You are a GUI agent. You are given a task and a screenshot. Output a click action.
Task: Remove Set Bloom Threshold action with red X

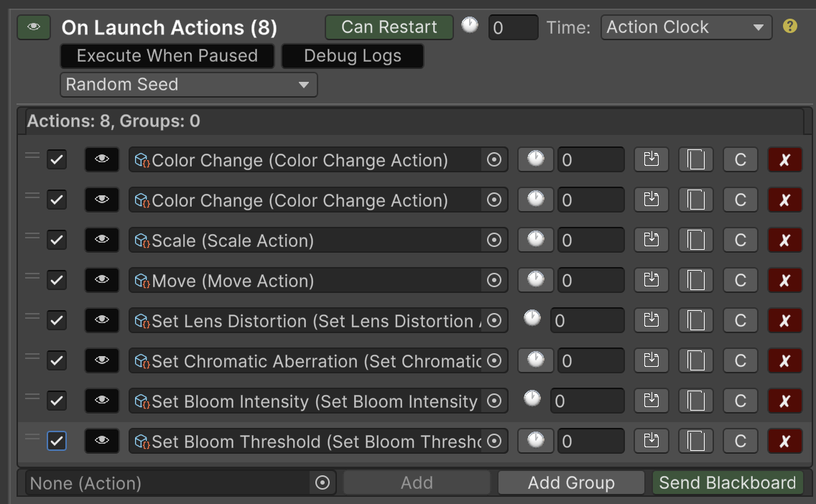[x=784, y=442]
